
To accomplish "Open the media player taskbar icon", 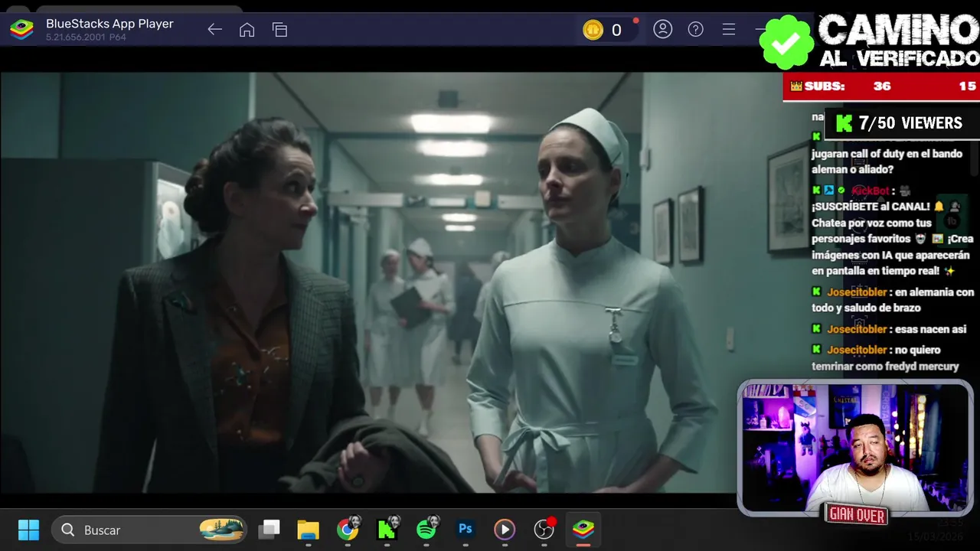I will point(504,530).
